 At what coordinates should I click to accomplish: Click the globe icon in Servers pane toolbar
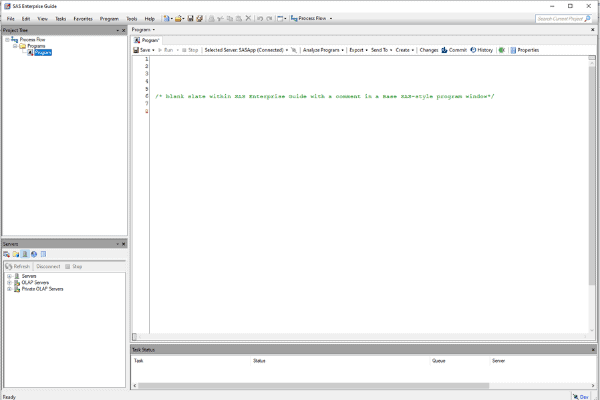click(x=34, y=254)
